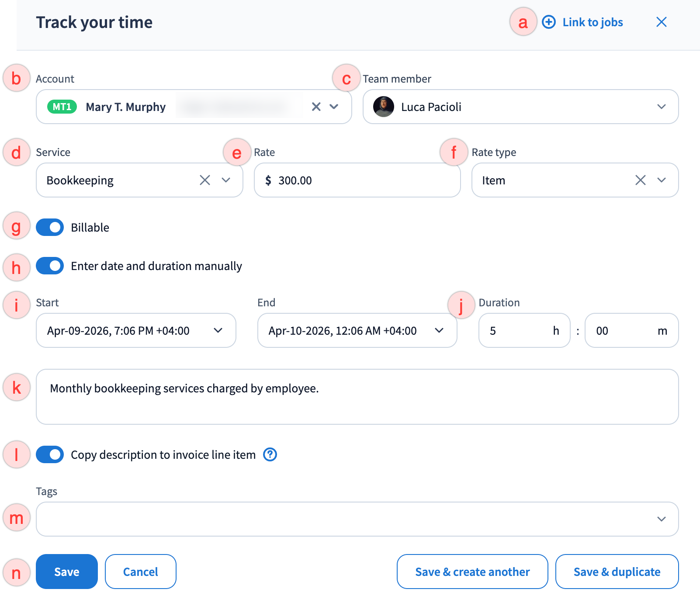The image size is (700, 596).
Task: Open the Start date picker dropdown
Action: click(x=218, y=330)
